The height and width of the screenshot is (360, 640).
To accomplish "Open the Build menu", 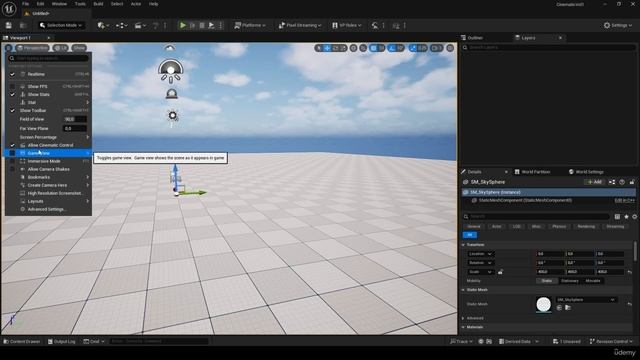I will click(x=98, y=4).
